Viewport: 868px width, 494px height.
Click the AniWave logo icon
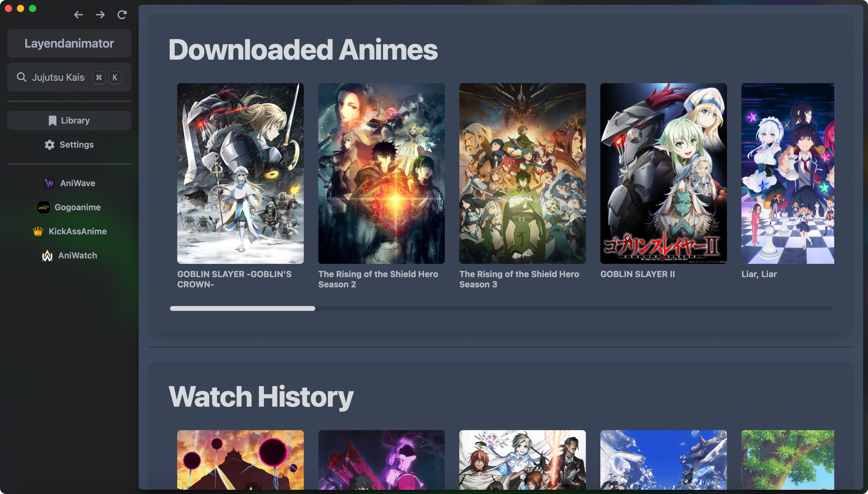coord(49,183)
